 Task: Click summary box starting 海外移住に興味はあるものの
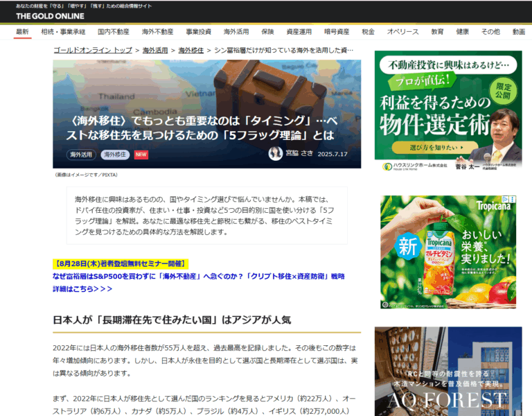point(207,216)
